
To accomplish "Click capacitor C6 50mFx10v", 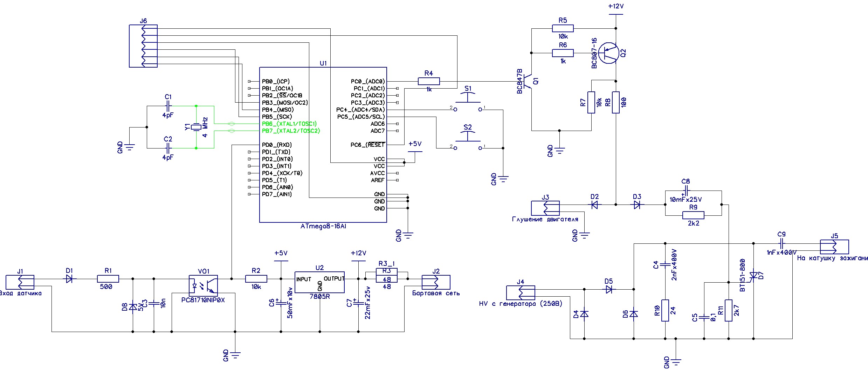I will point(281,303).
